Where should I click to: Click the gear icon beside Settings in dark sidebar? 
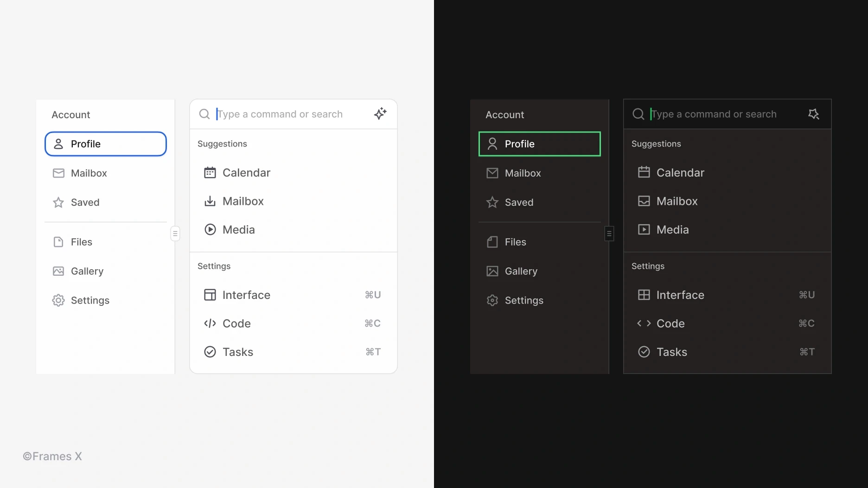pos(492,300)
